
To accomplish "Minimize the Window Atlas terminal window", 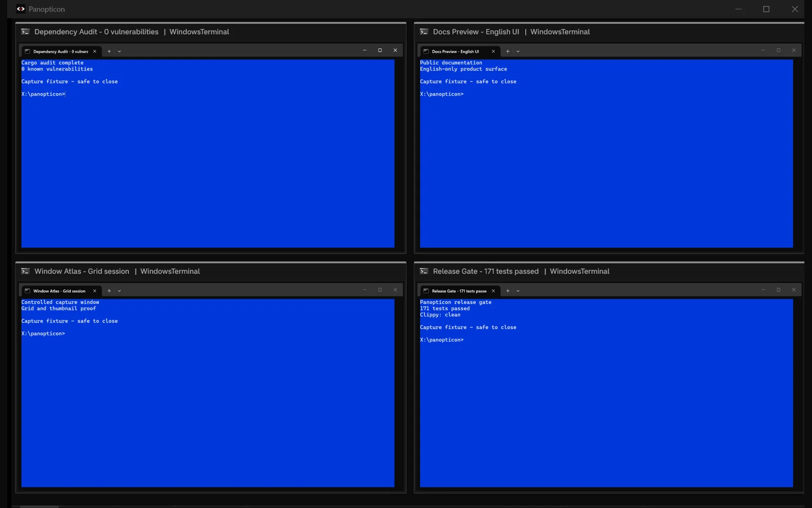I will coord(364,290).
